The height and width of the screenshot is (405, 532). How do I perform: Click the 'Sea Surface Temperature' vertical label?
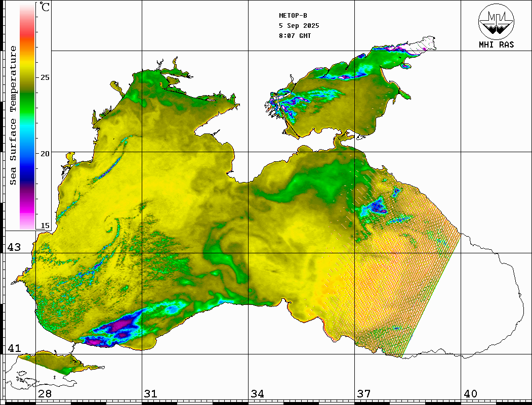point(13,115)
